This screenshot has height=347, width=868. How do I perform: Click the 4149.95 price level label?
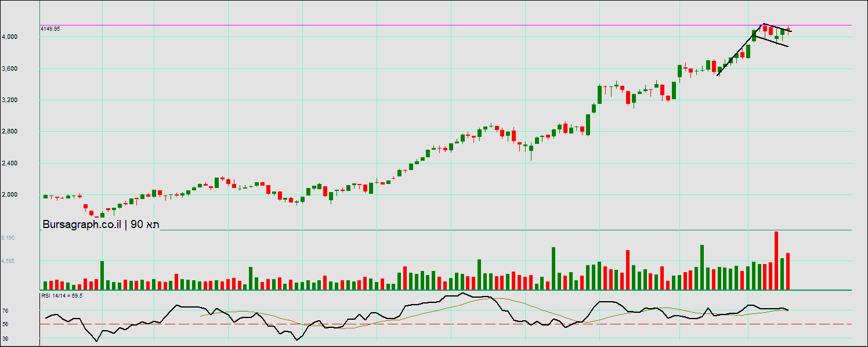pos(50,28)
